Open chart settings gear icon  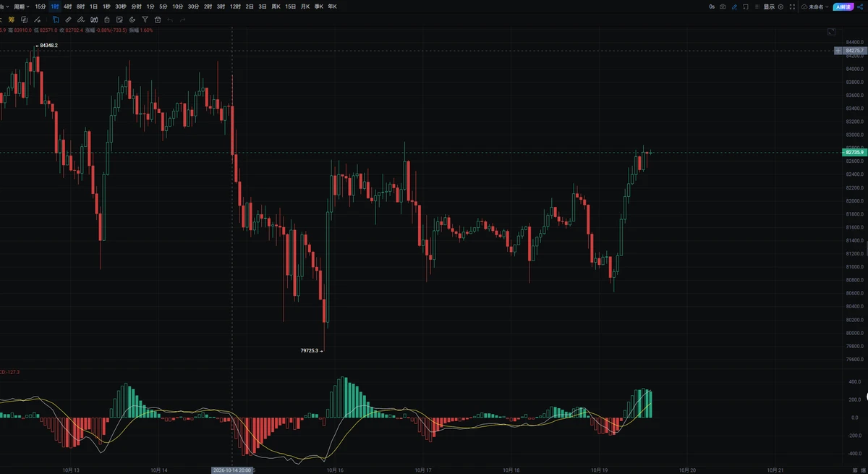click(780, 7)
